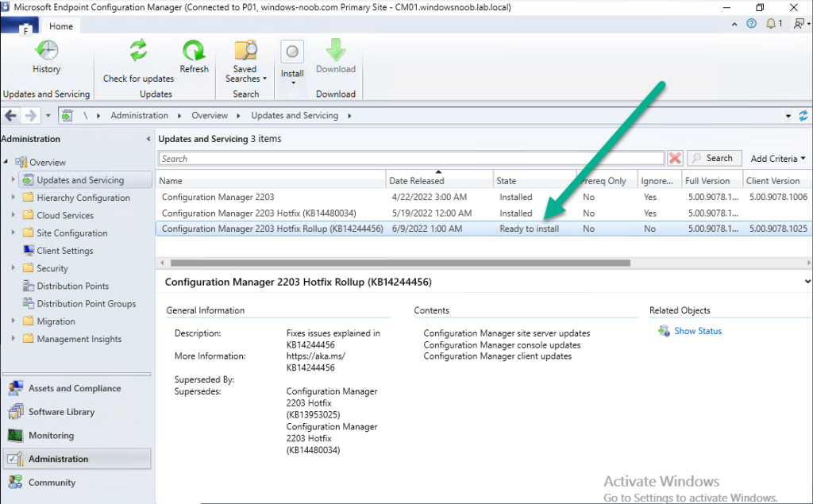Screen dimensions: 813x504
Task: Open the Add Criteria dropdown
Action: pyautogui.click(x=777, y=159)
